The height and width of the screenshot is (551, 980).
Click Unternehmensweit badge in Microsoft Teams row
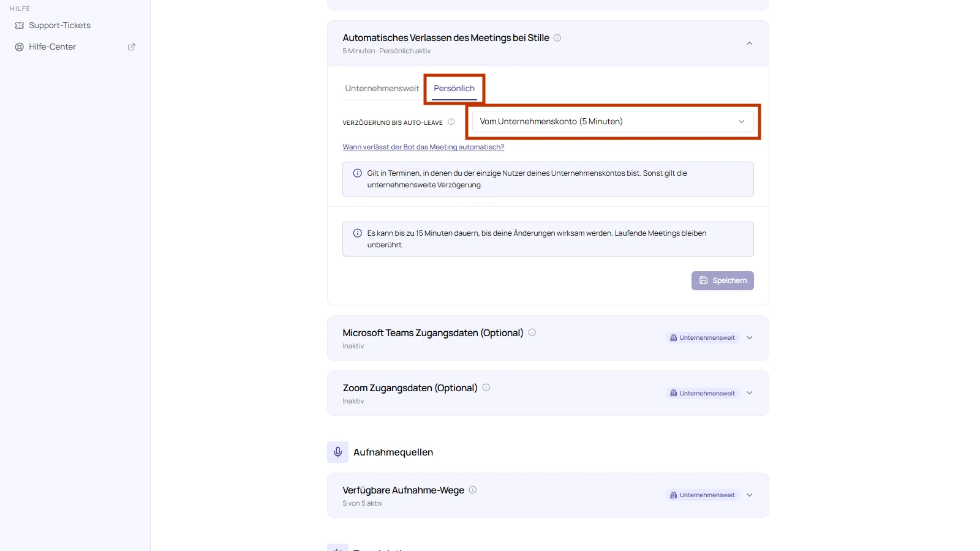[703, 338]
